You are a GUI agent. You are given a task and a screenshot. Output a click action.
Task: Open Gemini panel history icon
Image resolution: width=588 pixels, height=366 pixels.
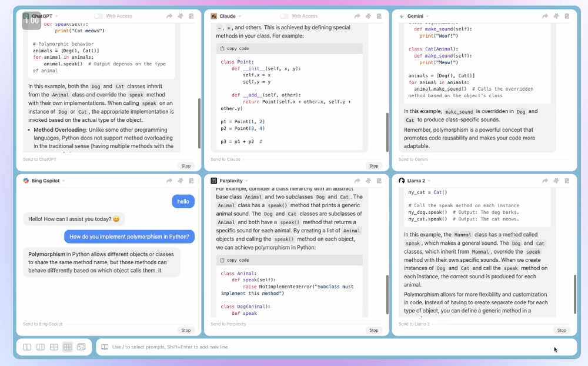click(x=567, y=16)
